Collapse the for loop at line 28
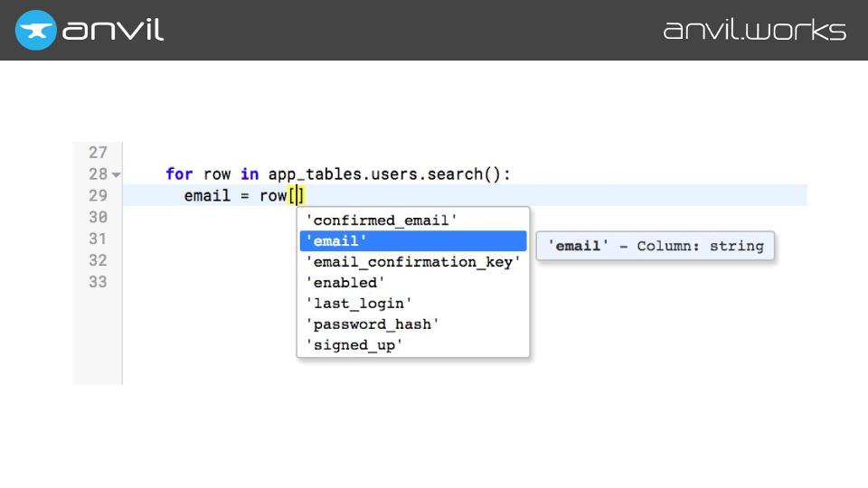Image resolution: width=868 pixels, height=488 pixels. [x=117, y=174]
